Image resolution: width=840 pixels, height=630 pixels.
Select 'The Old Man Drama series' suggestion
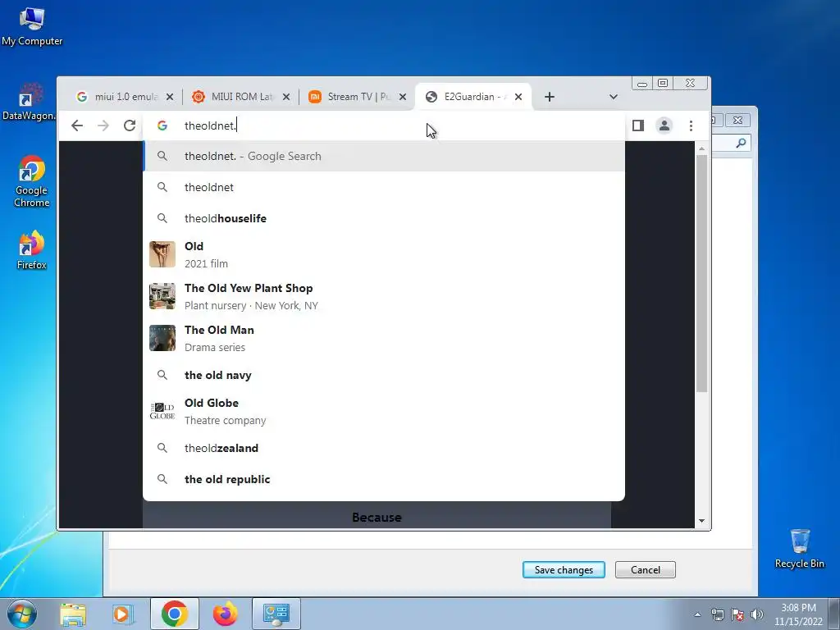[x=384, y=338]
